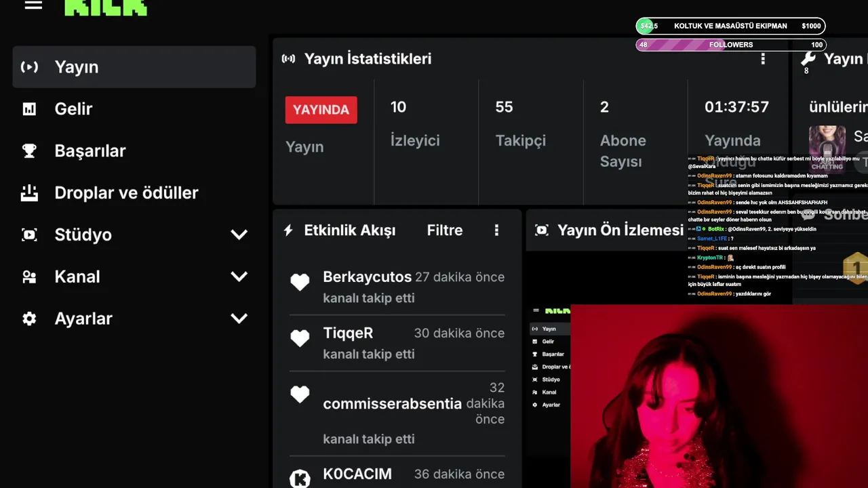Image resolution: width=868 pixels, height=488 pixels.
Task: Click the Yayın İstatistikleri heading
Action: [368, 59]
